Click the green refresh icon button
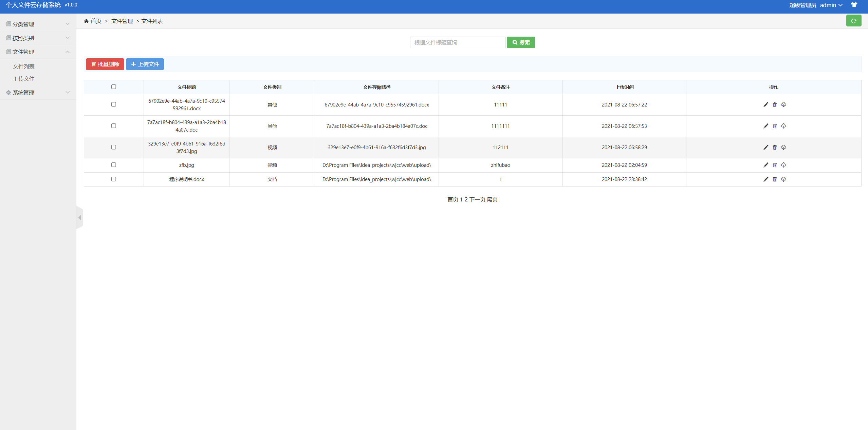The width and height of the screenshot is (868, 430). point(853,21)
